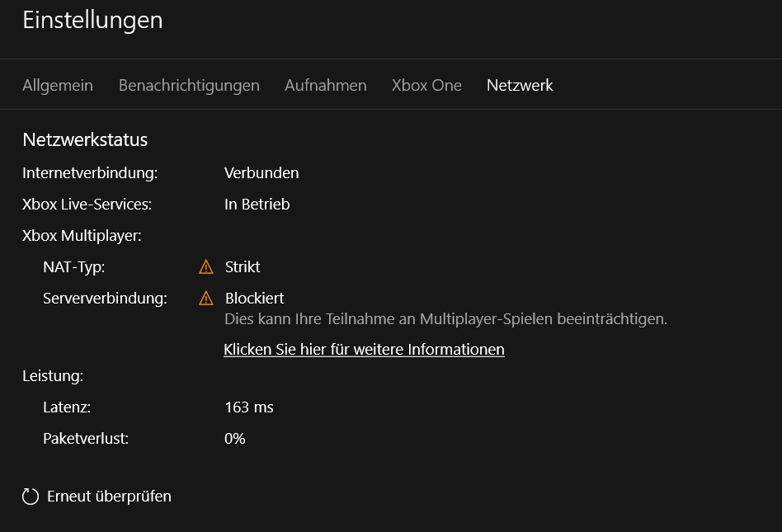The width and height of the screenshot is (782, 532).
Task: Select the 'Strikt' NAT type value
Action: 243,267
